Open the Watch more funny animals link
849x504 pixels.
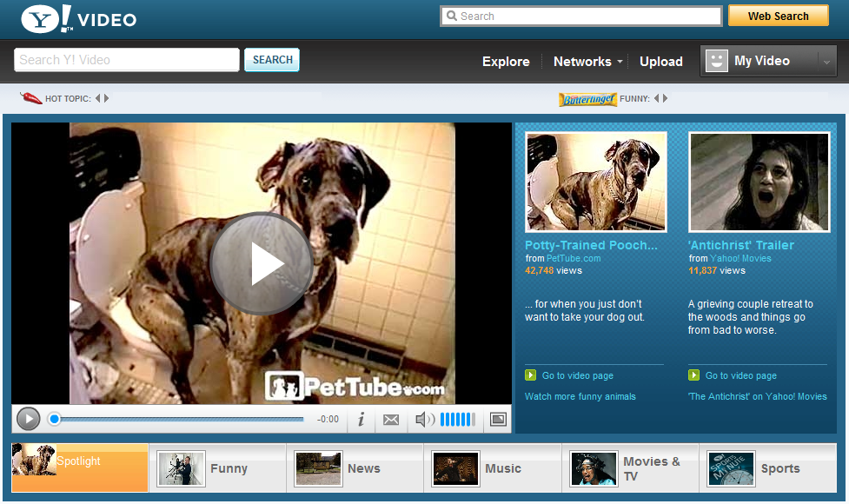[583, 395]
